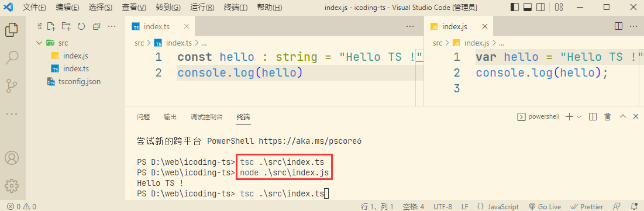
Task: Click the Refresh Explorer icon
Action: pyautogui.click(x=81, y=26)
